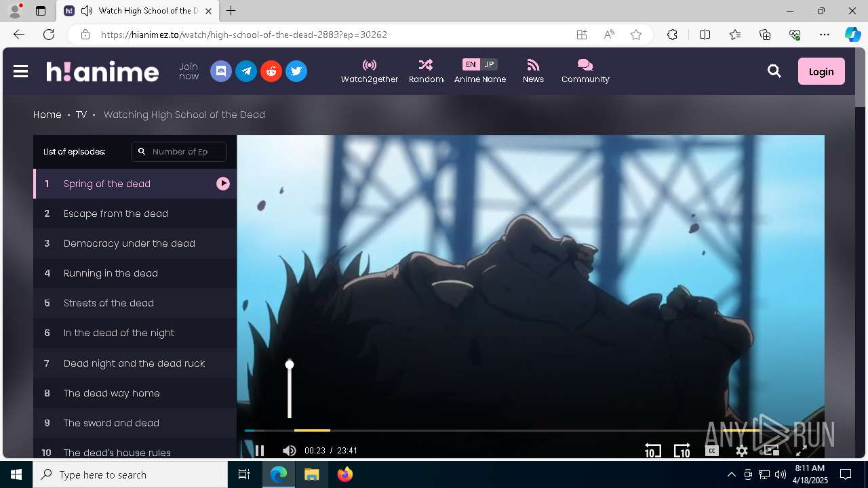Add page to favorites star

point(636,35)
